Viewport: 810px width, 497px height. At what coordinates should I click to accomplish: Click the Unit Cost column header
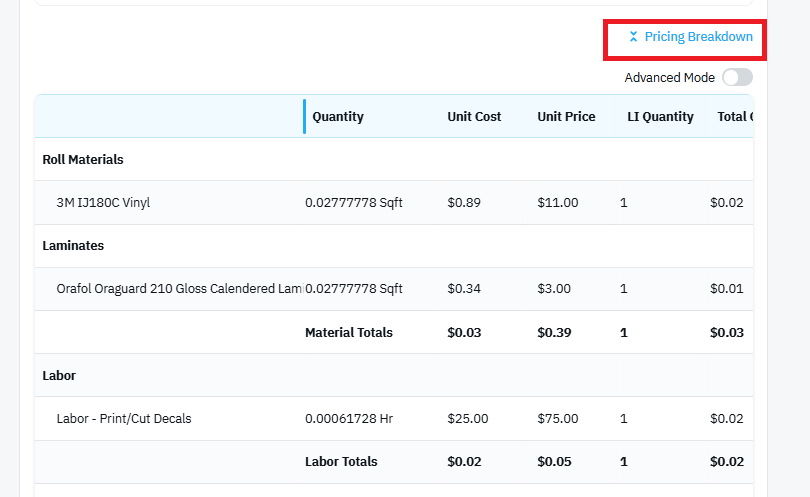474,117
